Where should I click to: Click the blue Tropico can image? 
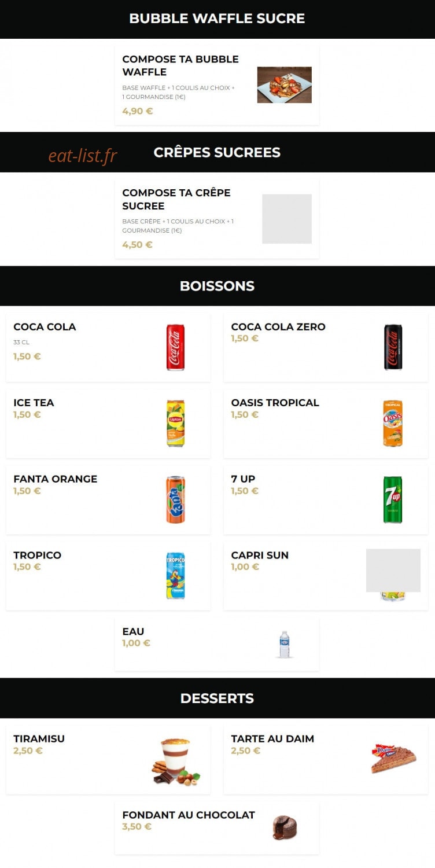pyautogui.click(x=176, y=576)
